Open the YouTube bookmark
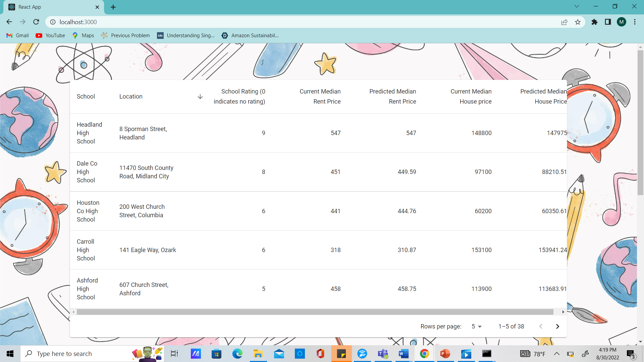This screenshot has height=362, width=644. click(x=51, y=36)
